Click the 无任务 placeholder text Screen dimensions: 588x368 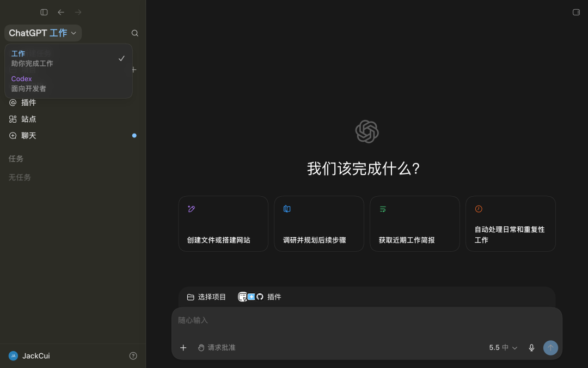tap(20, 177)
